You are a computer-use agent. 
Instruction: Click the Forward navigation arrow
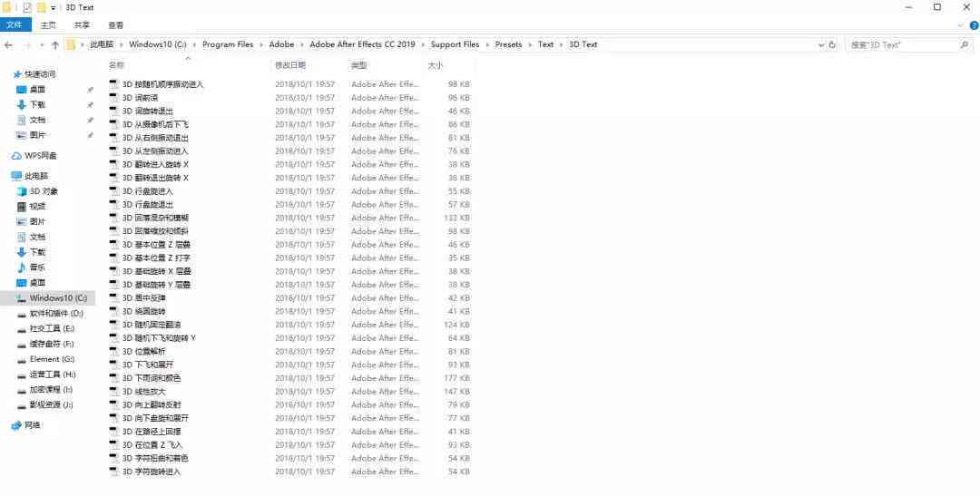click(27, 45)
